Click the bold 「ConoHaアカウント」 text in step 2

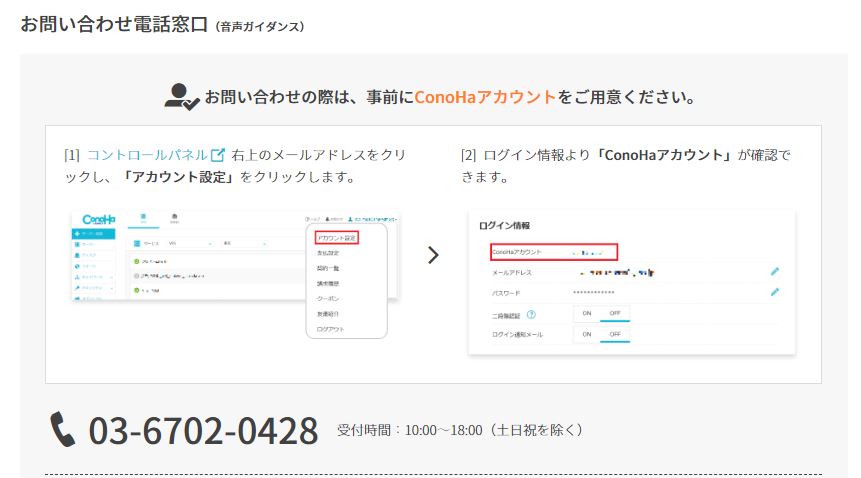(x=664, y=155)
